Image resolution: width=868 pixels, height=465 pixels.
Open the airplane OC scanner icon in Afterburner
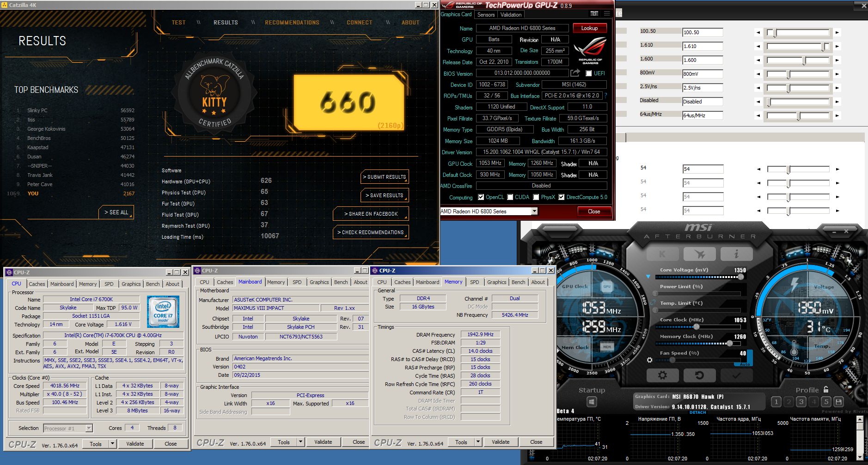(699, 254)
